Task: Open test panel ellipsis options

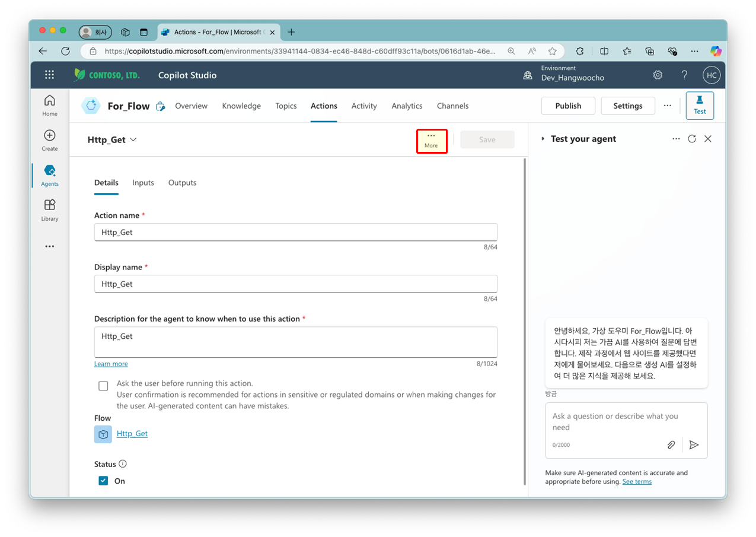Action: tap(676, 139)
